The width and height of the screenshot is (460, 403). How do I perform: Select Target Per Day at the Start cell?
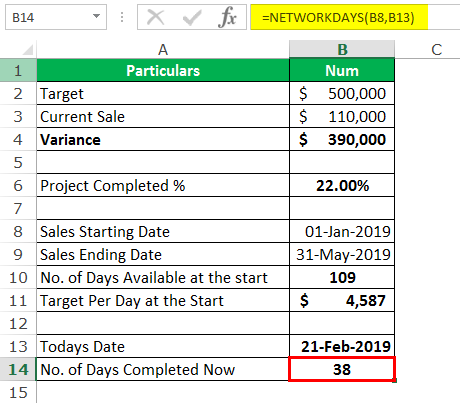(163, 300)
